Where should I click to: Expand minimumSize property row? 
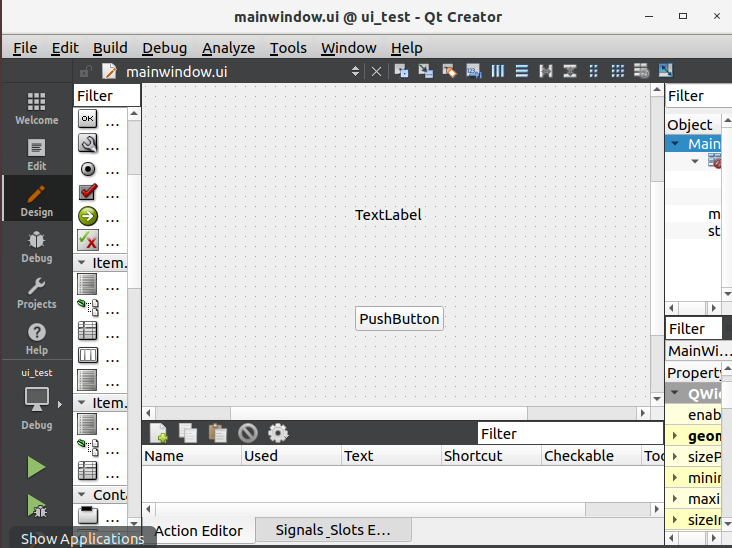click(675, 478)
